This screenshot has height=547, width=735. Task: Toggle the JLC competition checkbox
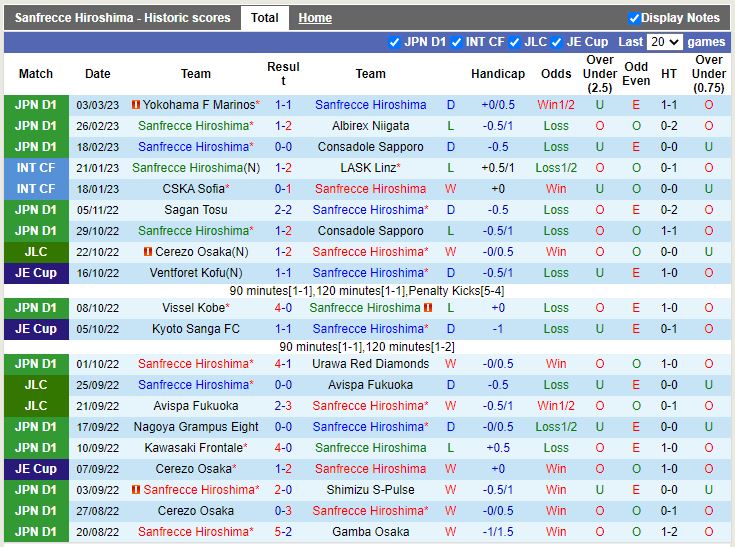514,42
